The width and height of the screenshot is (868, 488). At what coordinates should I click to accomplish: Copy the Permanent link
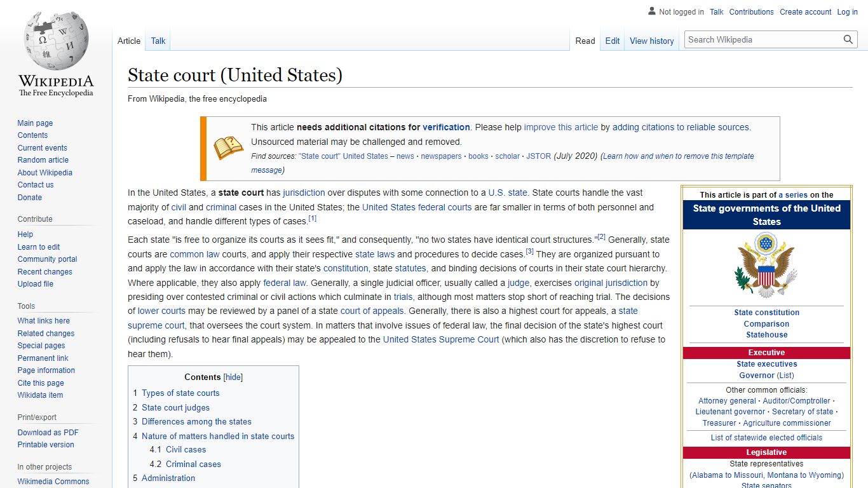pos(43,358)
